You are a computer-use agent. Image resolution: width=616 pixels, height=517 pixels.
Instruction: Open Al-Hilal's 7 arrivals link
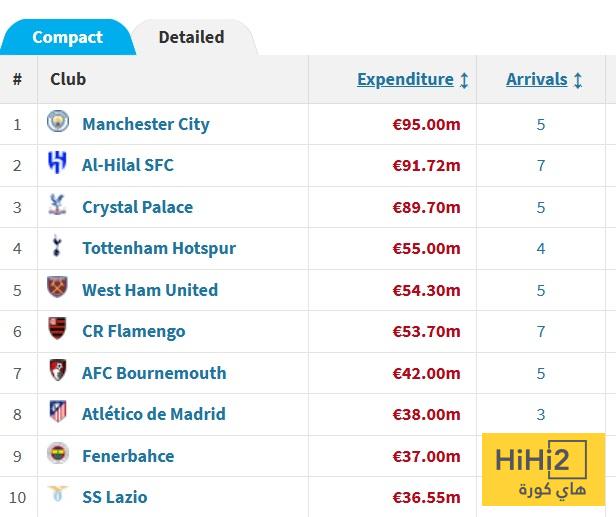click(541, 166)
